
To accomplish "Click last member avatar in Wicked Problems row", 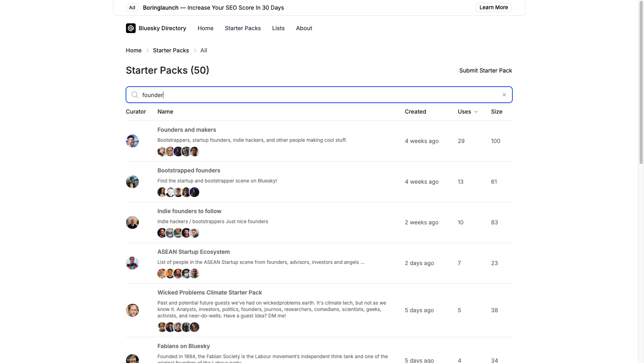I will coord(194,327).
